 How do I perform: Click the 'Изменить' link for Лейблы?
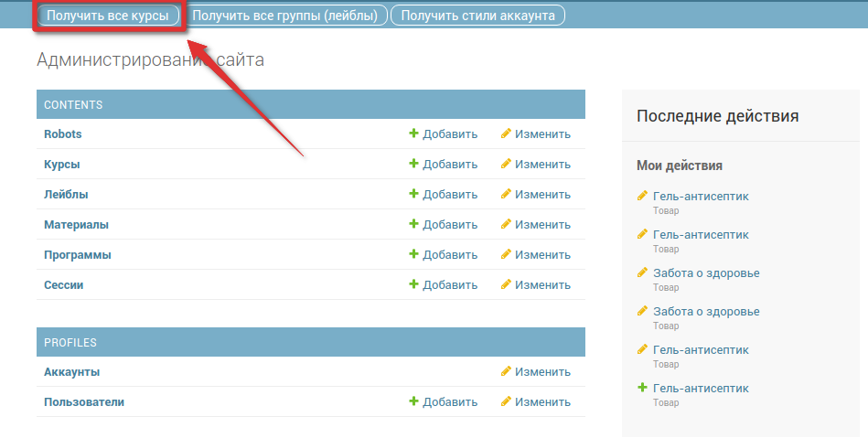542,194
